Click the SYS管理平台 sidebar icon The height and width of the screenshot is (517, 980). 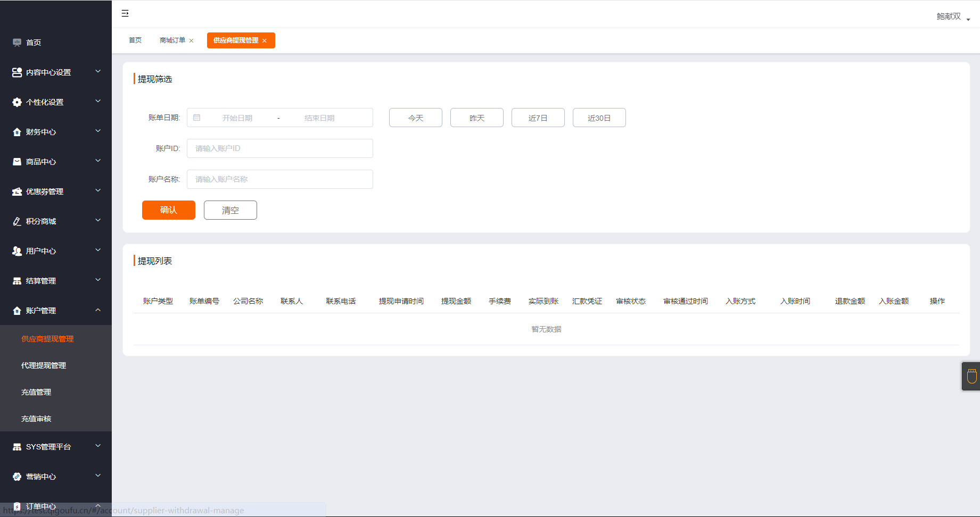pos(17,447)
